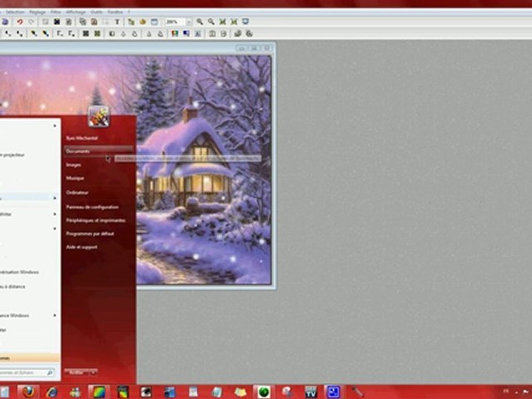Screen dimensions: 532x399
Task: Click the Transparent color icon
Action: [x=68, y=22]
